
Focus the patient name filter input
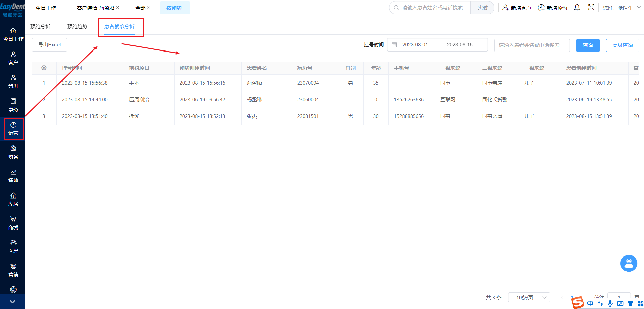point(532,45)
